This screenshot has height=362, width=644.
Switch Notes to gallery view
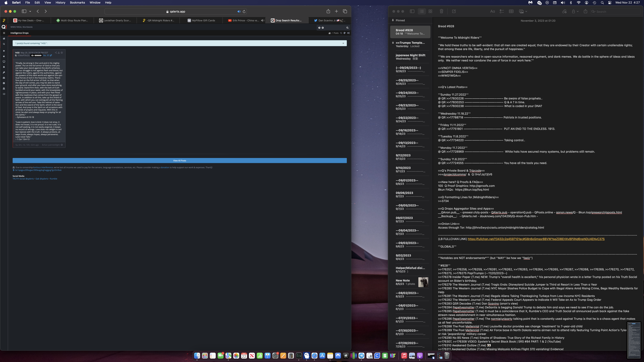(430, 11)
